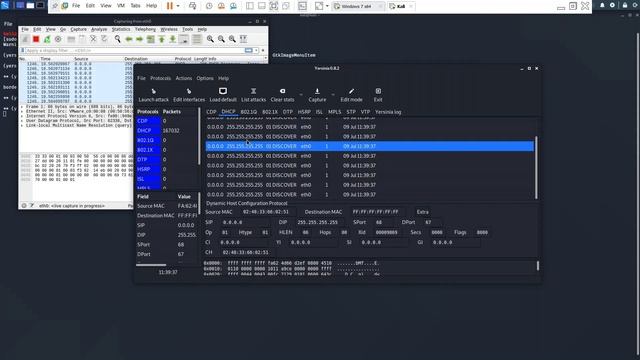Click Extra button beside Destination MAC
This screenshot has width=640, height=360.
[422, 212]
